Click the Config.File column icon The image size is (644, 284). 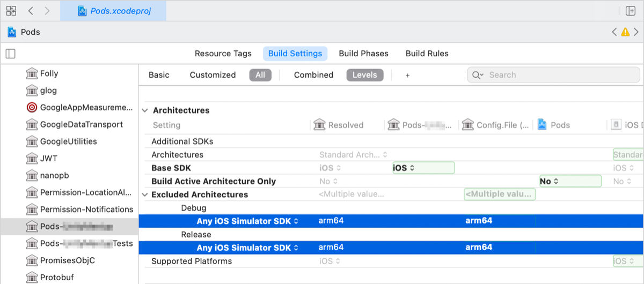(x=467, y=125)
